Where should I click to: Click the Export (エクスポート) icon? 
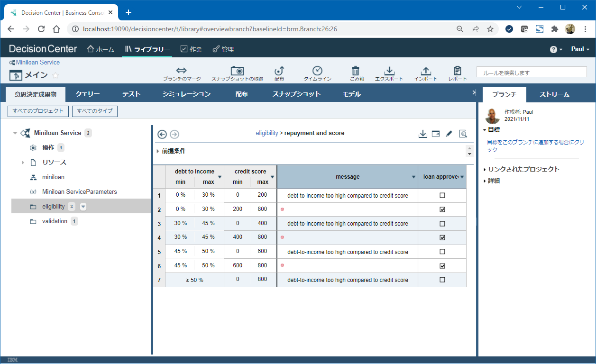[389, 71]
